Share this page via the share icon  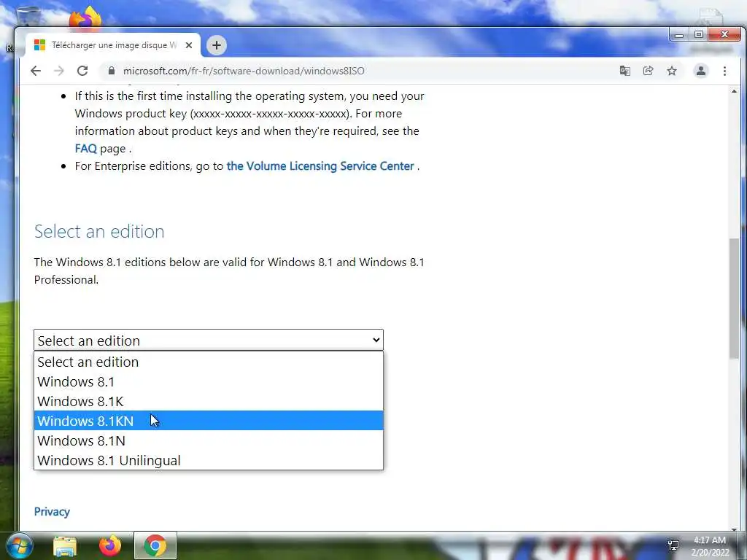pos(648,71)
